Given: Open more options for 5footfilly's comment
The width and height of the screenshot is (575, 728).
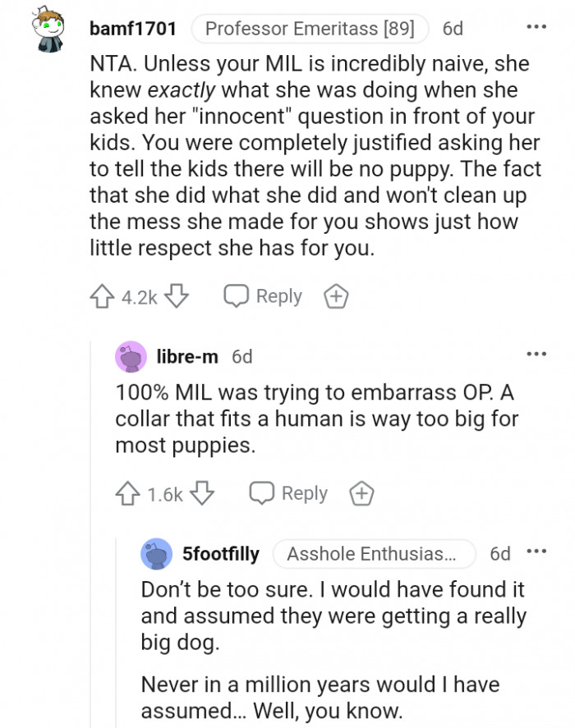Looking at the screenshot, I should click(x=536, y=552).
